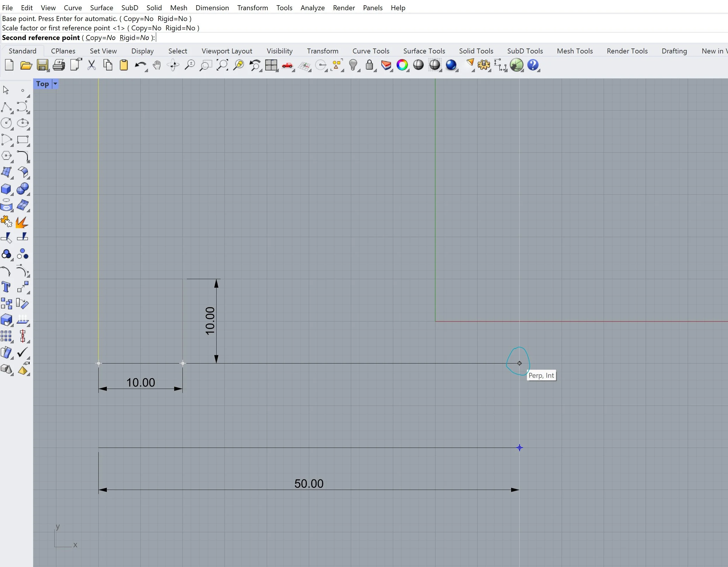This screenshot has width=728, height=567.
Task: Open the Transform menu
Action: [x=252, y=8]
